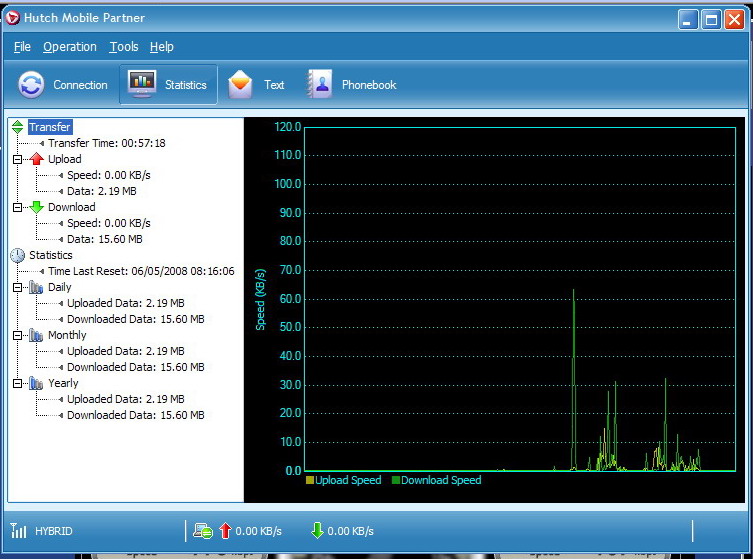Select the Transfer tree item
The height and width of the screenshot is (559, 753).
point(50,127)
